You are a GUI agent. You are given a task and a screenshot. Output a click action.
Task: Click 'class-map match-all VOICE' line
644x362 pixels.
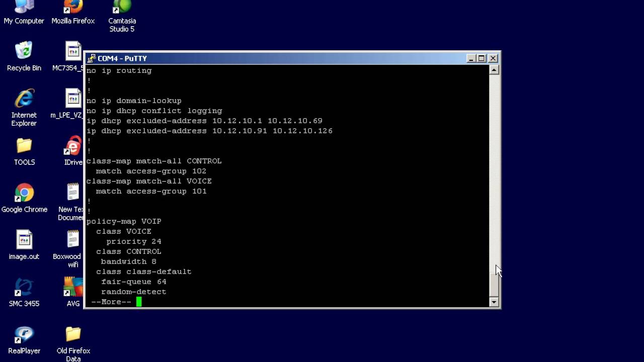[x=149, y=181]
